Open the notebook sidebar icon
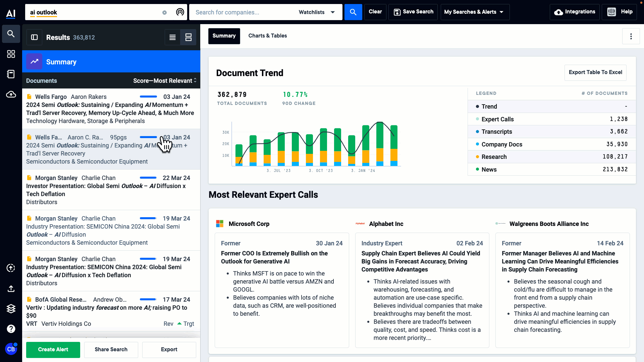The height and width of the screenshot is (362, 644). click(11, 74)
